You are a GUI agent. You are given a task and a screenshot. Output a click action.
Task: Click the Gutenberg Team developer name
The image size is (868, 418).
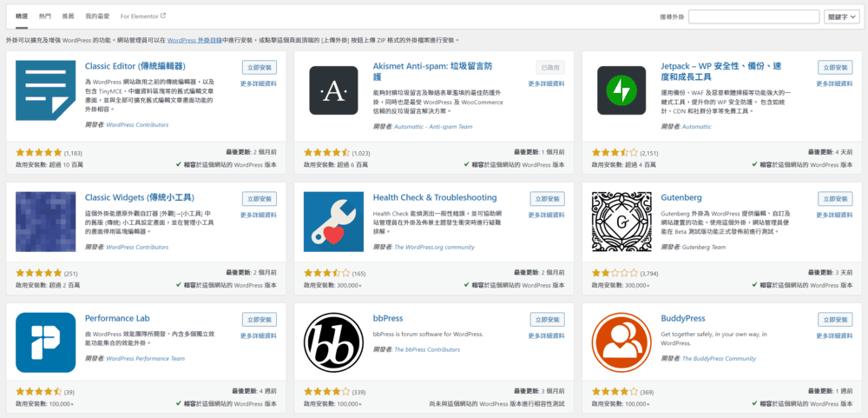point(704,248)
